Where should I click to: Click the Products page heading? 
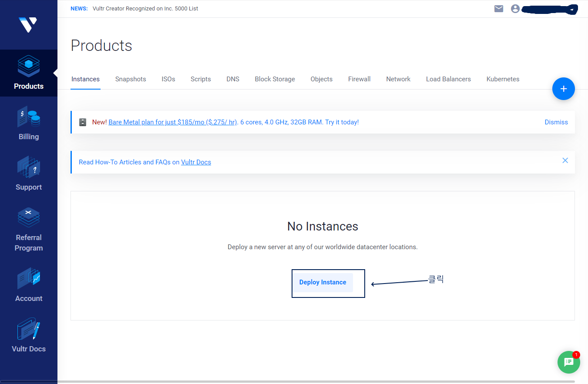coord(101,46)
